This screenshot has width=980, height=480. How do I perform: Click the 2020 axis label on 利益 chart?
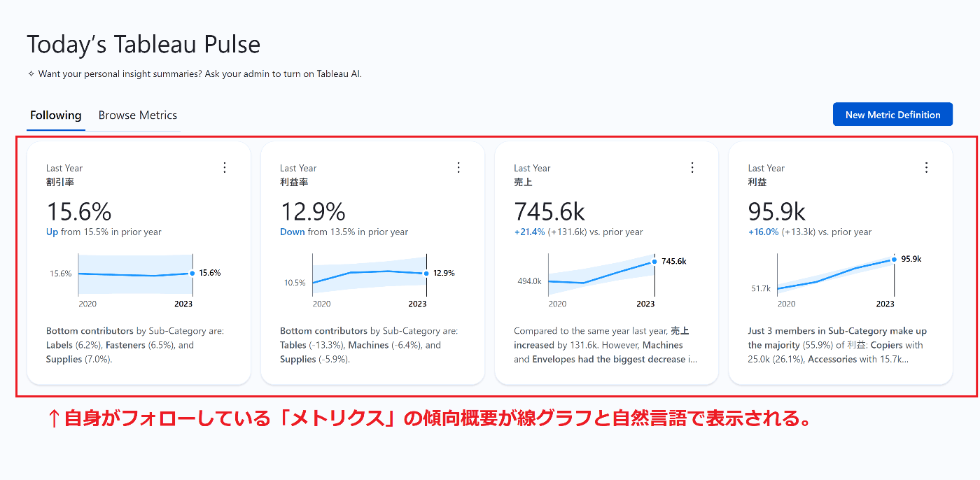tap(786, 304)
